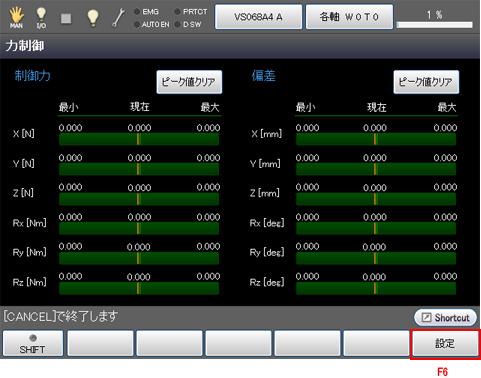Open the I/O lightbulb icon

tap(41, 17)
